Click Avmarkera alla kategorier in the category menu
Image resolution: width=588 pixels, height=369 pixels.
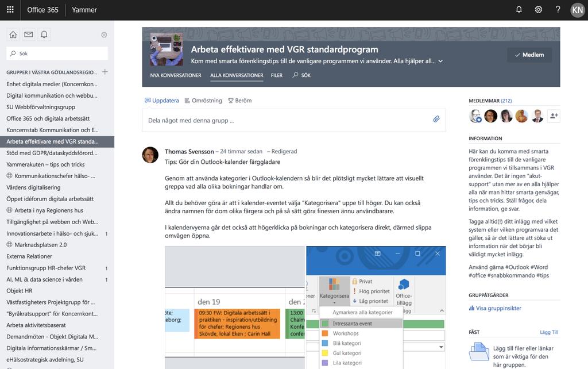point(362,312)
